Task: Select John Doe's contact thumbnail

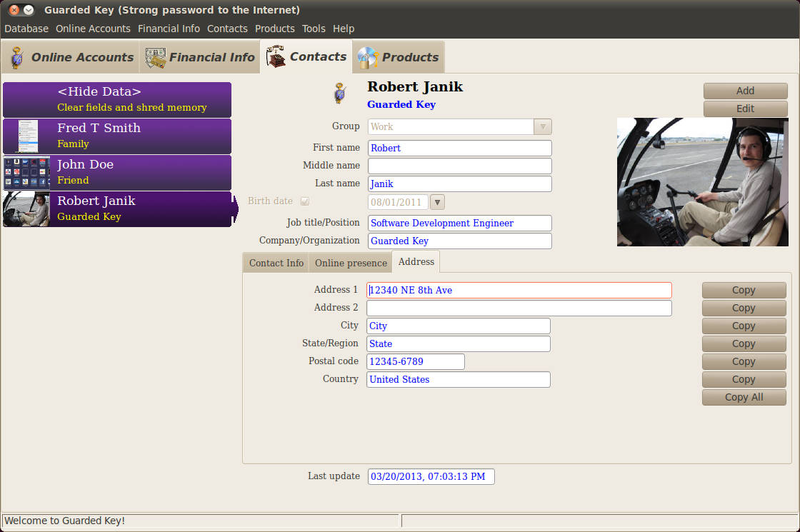Action: pyautogui.click(x=27, y=173)
